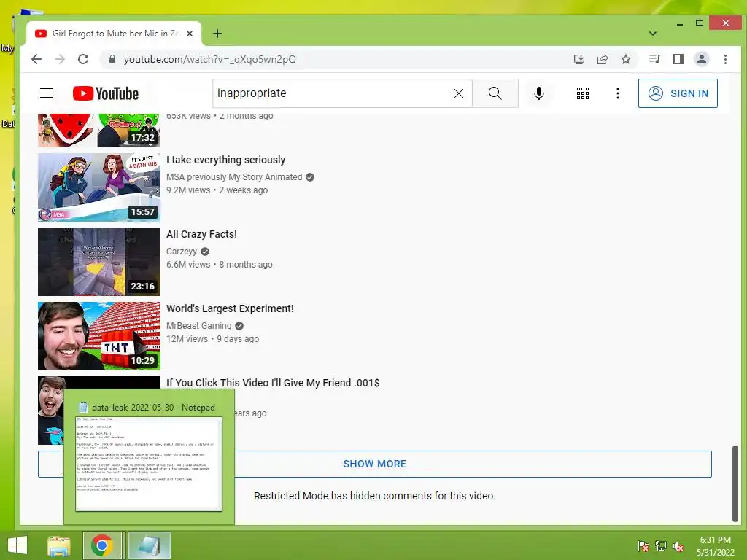Screen dimensions: 747x560
Task: Click the SIGN IN button
Action: coord(678,93)
